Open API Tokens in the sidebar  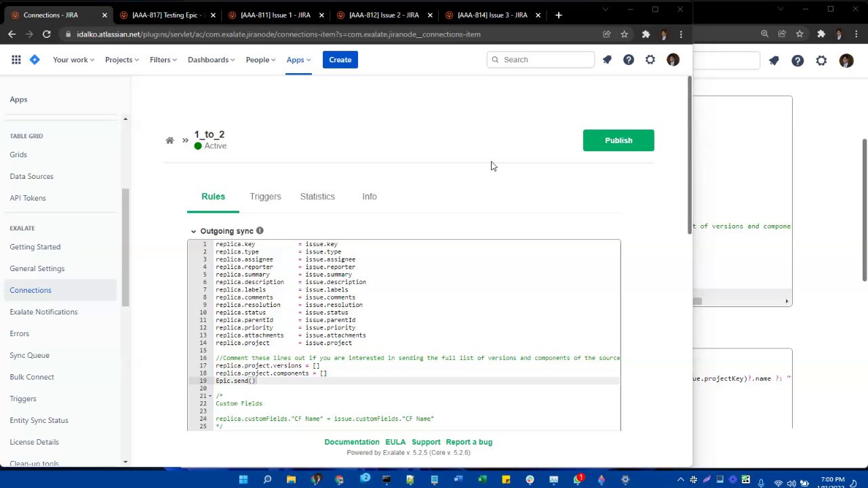28,198
